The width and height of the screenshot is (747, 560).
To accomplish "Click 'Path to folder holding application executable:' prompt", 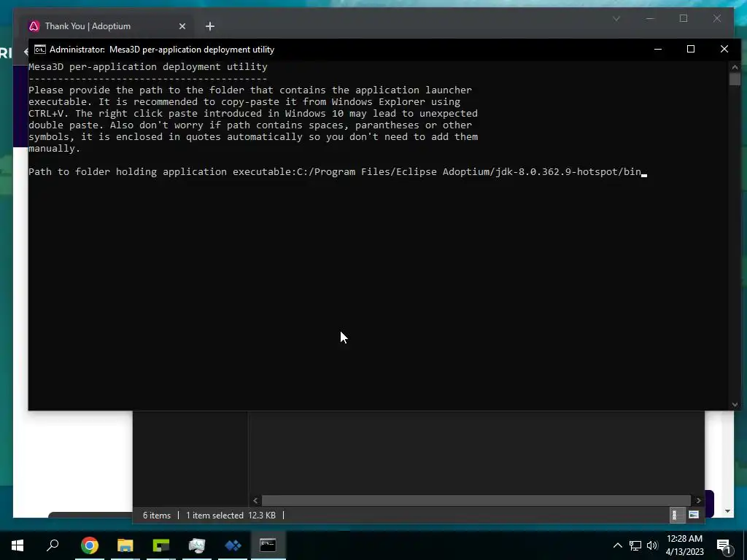I will (x=163, y=172).
